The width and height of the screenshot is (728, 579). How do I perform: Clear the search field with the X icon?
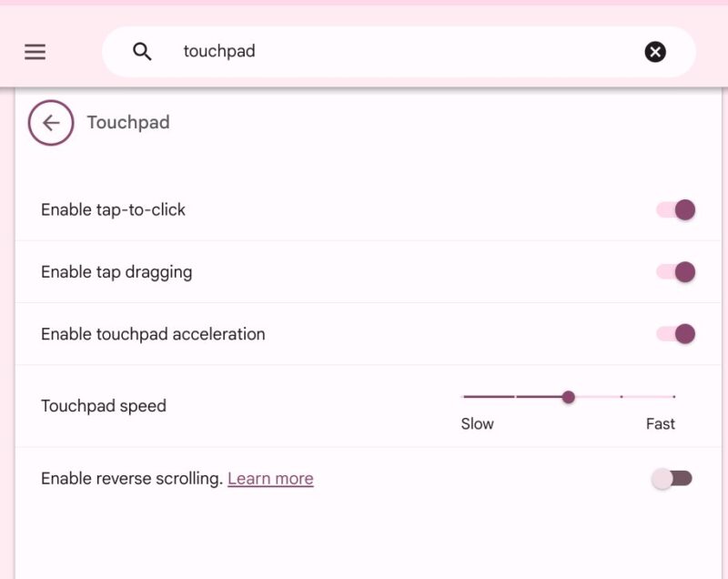655,52
